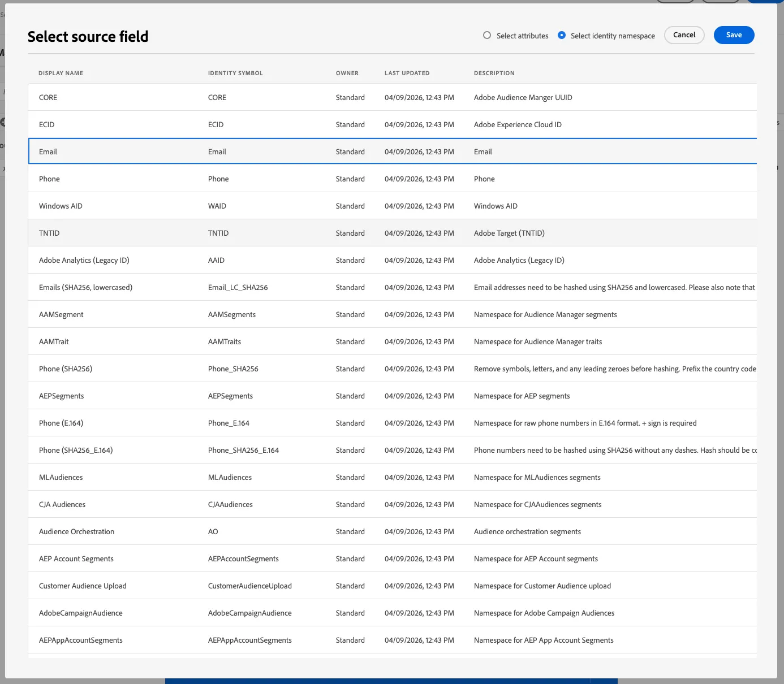Click 'Namespace for Adobe Campaign Audiences' description

544,613
